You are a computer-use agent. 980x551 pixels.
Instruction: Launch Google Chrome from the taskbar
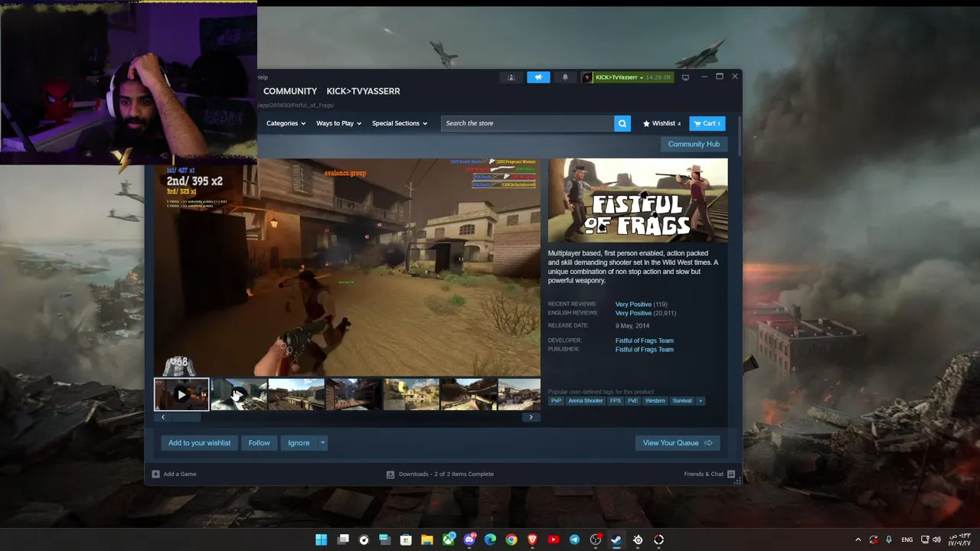click(511, 540)
